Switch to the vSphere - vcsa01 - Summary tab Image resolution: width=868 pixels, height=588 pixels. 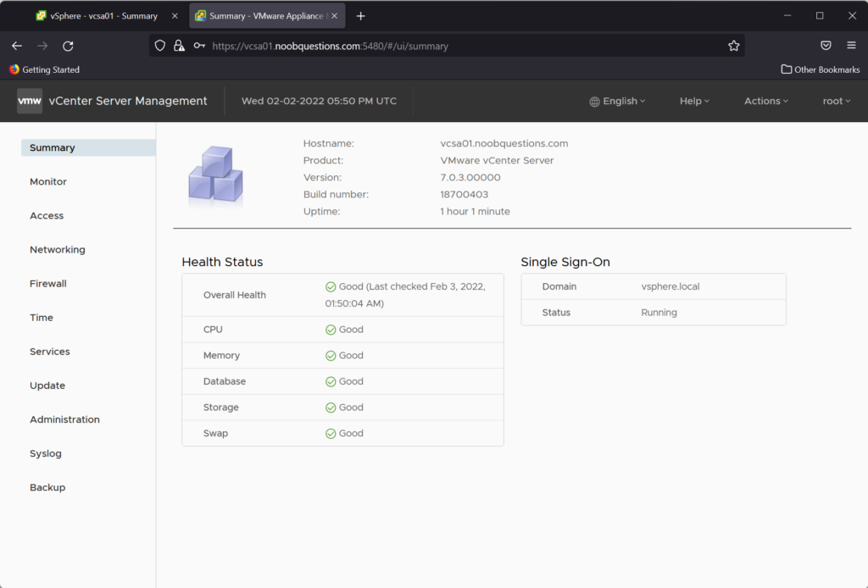pos(103,16)
